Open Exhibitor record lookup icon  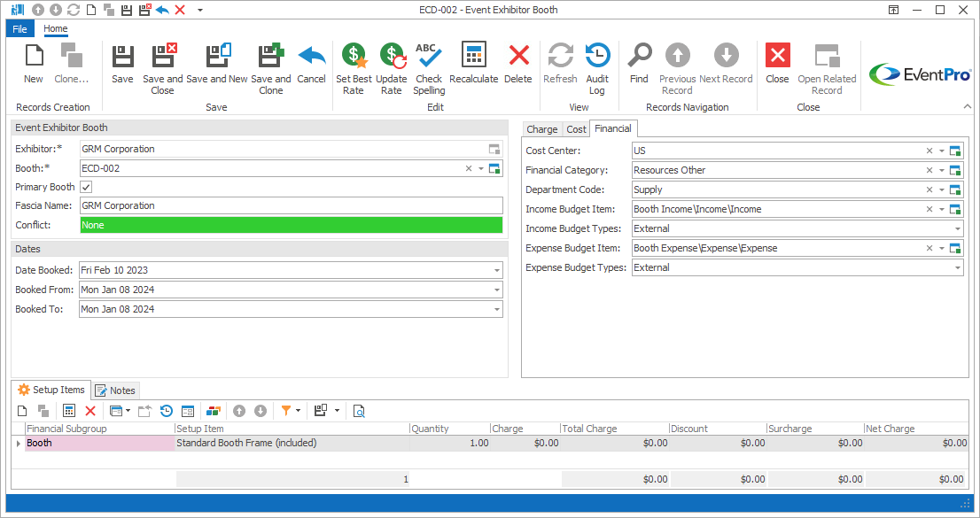(494, 149)
